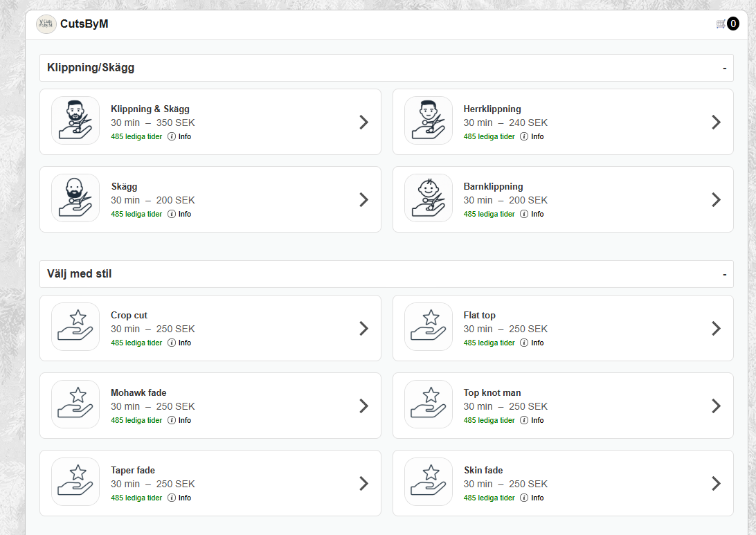The image size is (756, 535).
Task: Click the Skin fade star icon
Action: [x=429, y=482]
